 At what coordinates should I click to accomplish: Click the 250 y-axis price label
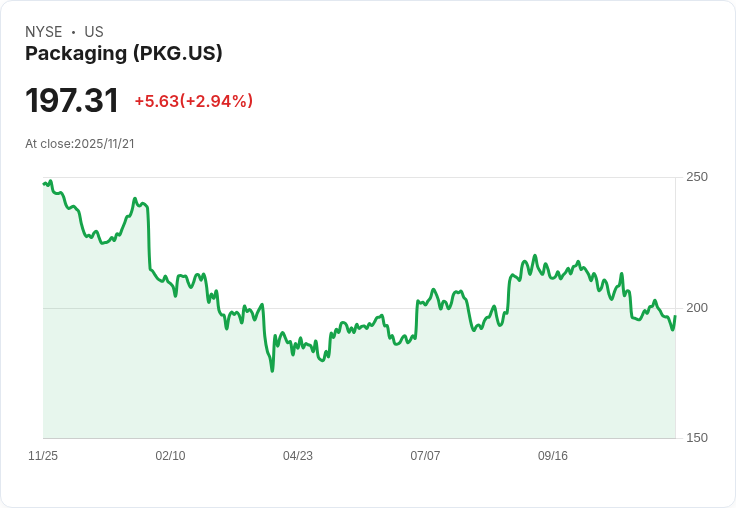point(697,177)
